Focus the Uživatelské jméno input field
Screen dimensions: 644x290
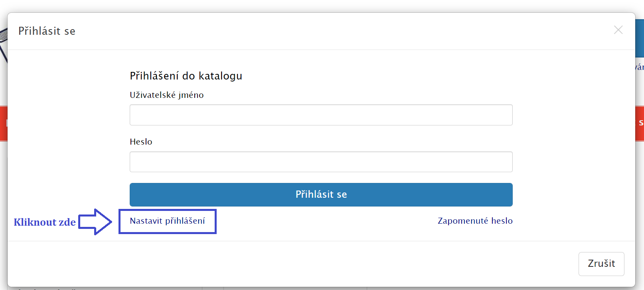click(x=321, y=115)
